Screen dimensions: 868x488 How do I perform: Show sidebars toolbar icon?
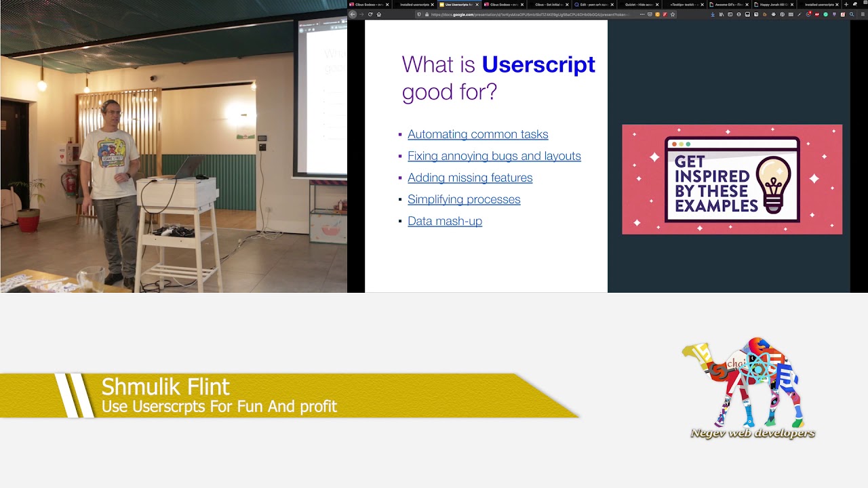(x=730, y=14)
